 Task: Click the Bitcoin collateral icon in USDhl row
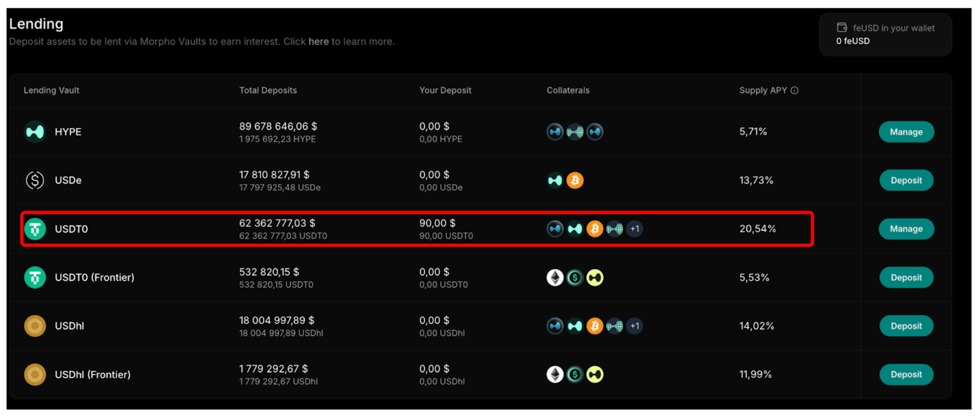pos(594,326)
